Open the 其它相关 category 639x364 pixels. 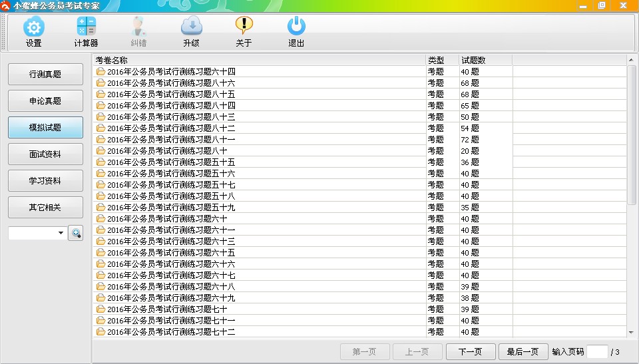pos(45,208)
